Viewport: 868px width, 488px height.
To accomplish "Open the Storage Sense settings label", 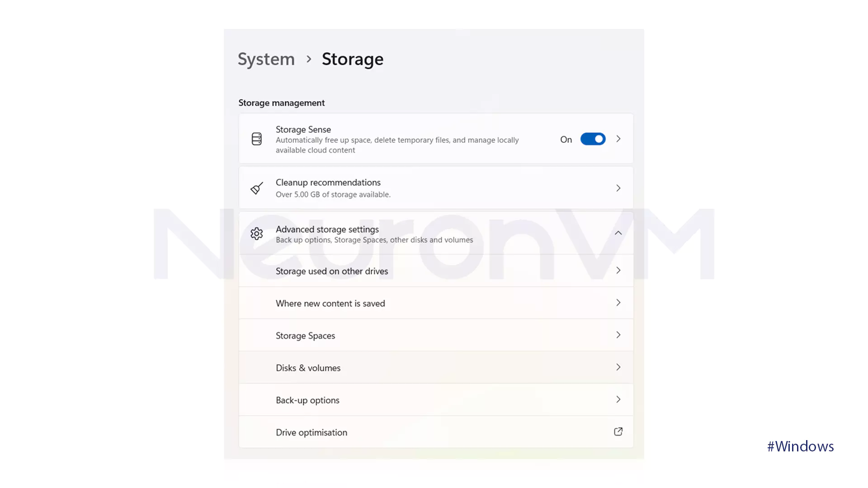I will (303, 130).
